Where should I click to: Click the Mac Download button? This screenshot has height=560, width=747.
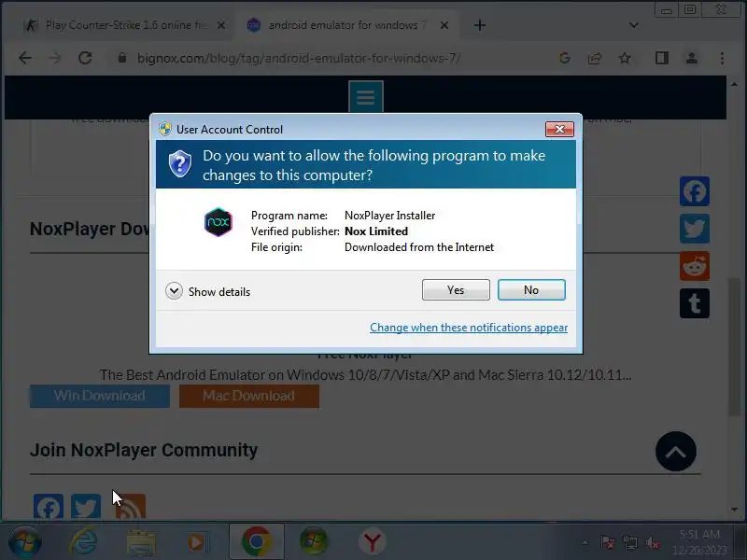[x=249, y=396]
